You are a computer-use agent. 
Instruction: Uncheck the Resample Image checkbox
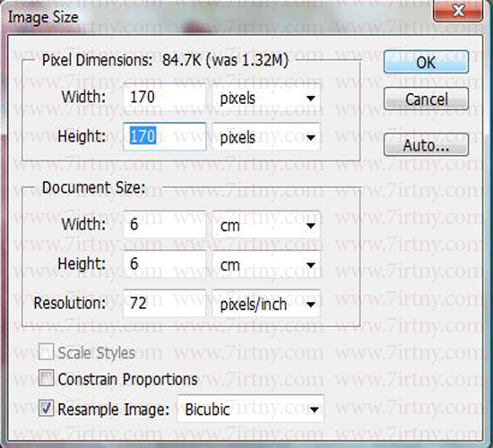[x=46, y=408]
